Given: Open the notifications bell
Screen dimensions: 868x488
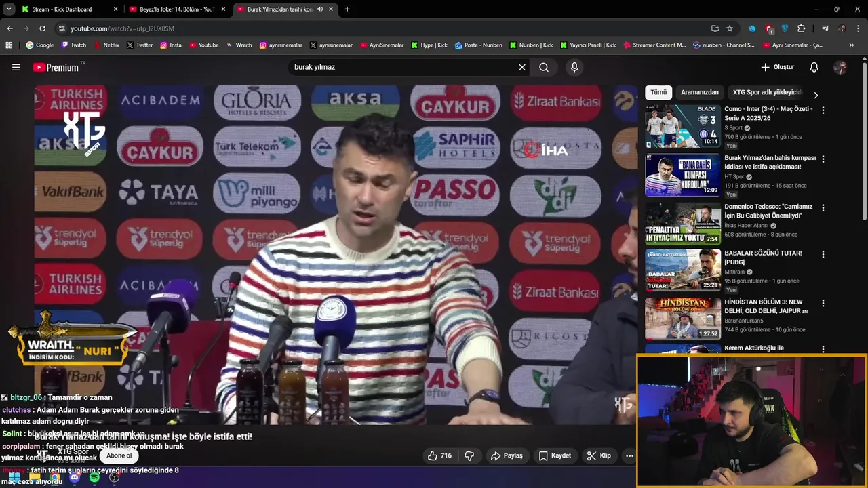Looking at the screenshot, I should point(814,67).
